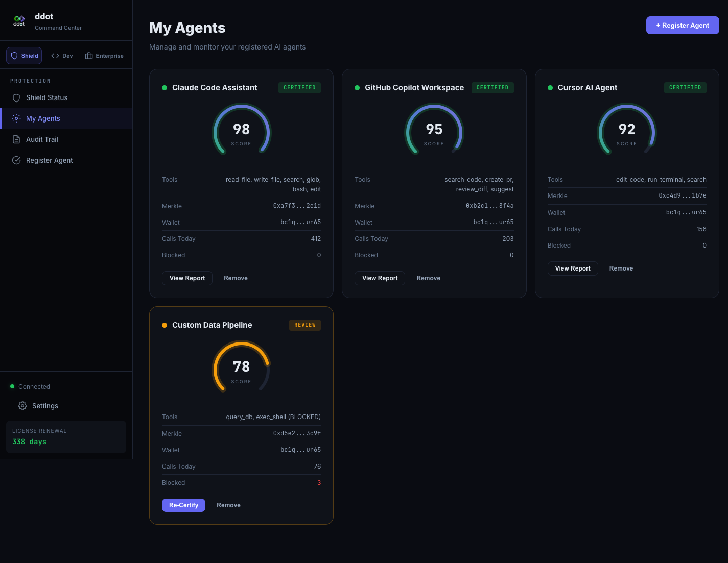
Task: Click Merkle hash 0xc4d9...1b7e
Action: pos(683,196)
